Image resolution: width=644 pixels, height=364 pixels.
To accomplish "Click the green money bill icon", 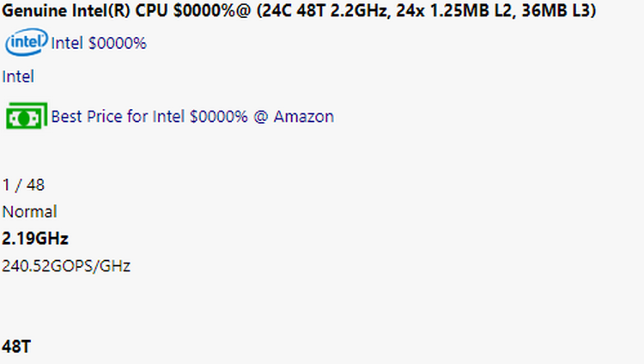I will coord(27,116).
